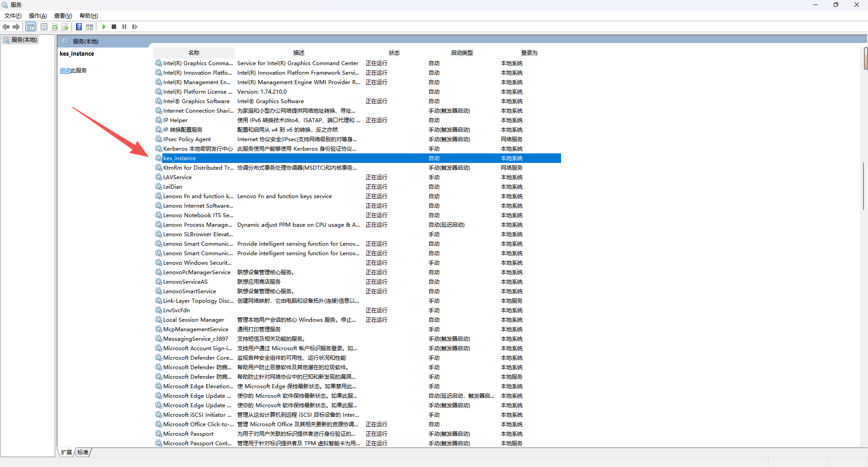Open the 操作(A) menu
Image resolution: width=868 pixels, height=467 pixels.
[38, 16]
